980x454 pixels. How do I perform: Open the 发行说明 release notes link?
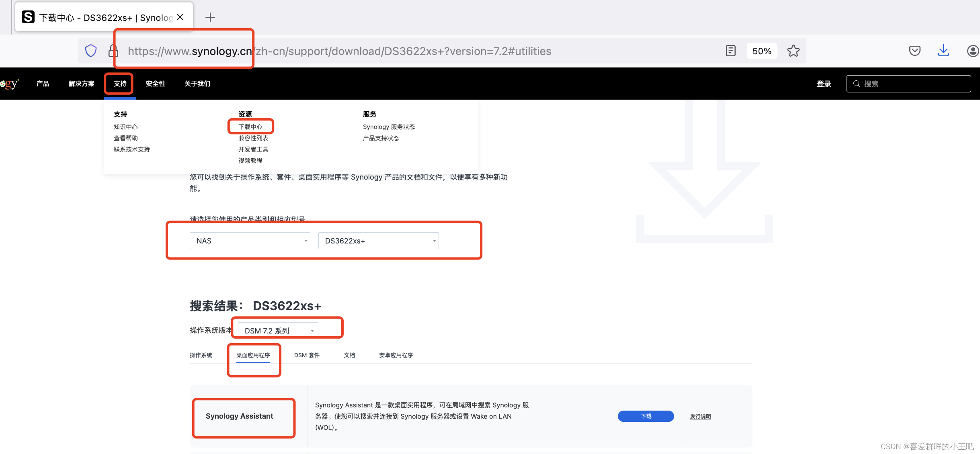pos(700,417)
